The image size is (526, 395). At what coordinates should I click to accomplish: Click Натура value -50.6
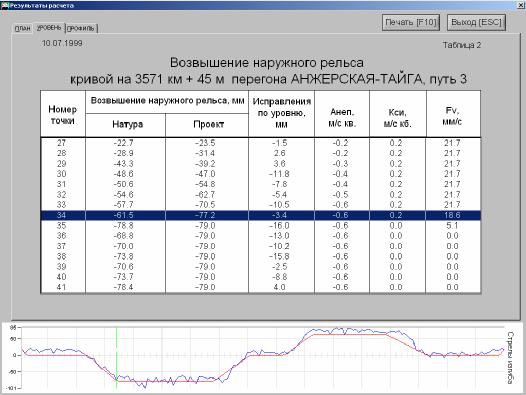(x=123, y=184)
